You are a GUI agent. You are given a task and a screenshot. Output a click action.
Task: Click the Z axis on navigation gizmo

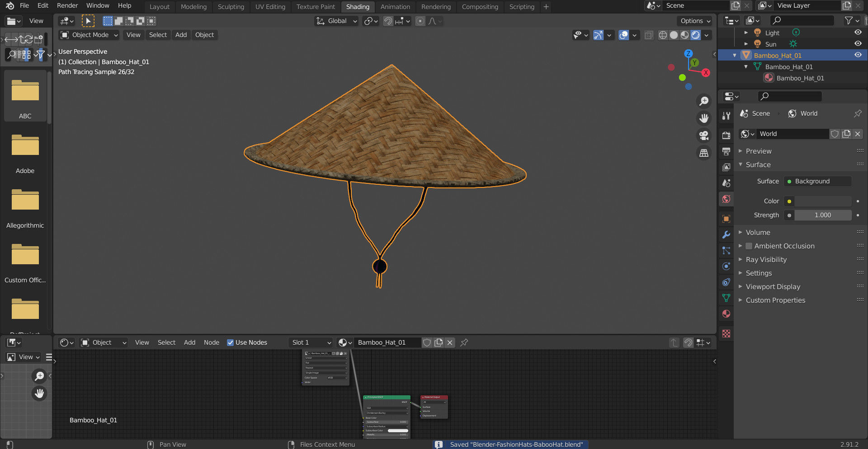tap(689, 53)
